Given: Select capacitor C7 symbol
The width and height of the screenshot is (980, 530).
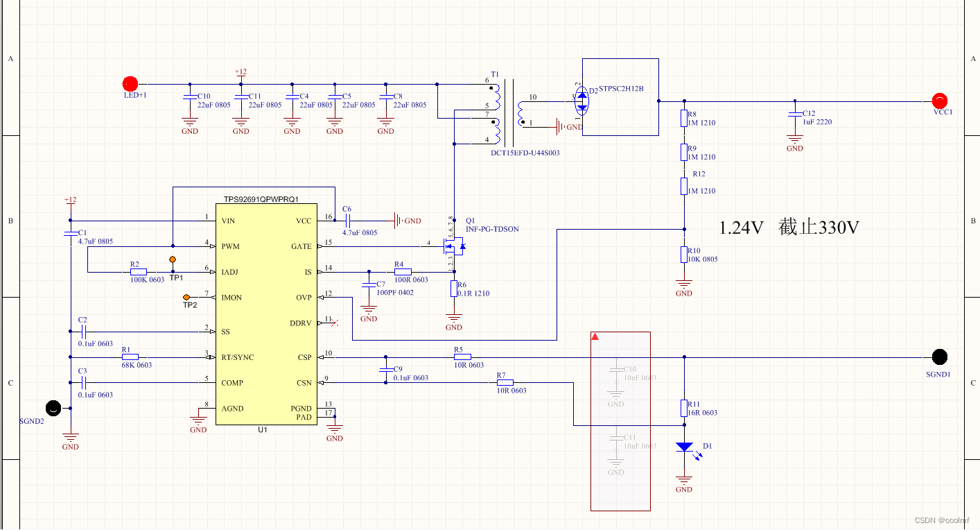Looking at the screenshot, I should click(369, 284).
